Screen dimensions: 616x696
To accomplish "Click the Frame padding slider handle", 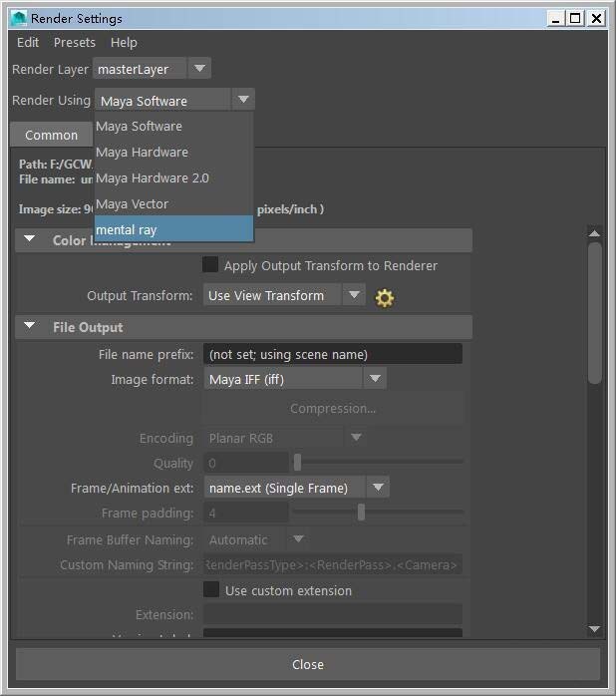I will [361, 513].
